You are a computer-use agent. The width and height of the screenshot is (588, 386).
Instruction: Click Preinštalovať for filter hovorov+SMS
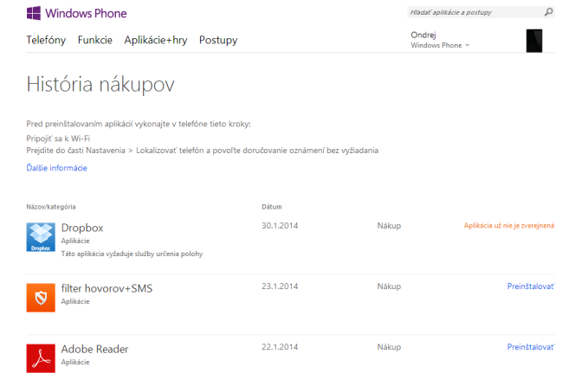(x=531, y=286)
